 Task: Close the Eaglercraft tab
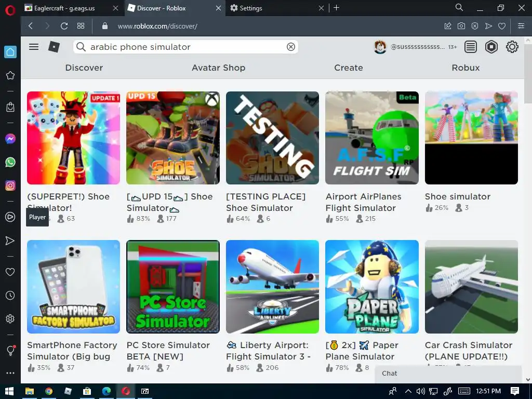pyautogui.click(x=115, y=8)
